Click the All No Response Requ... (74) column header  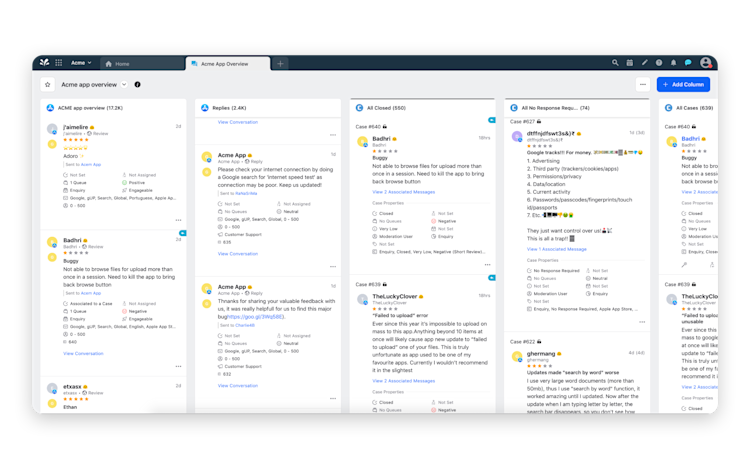555,108
